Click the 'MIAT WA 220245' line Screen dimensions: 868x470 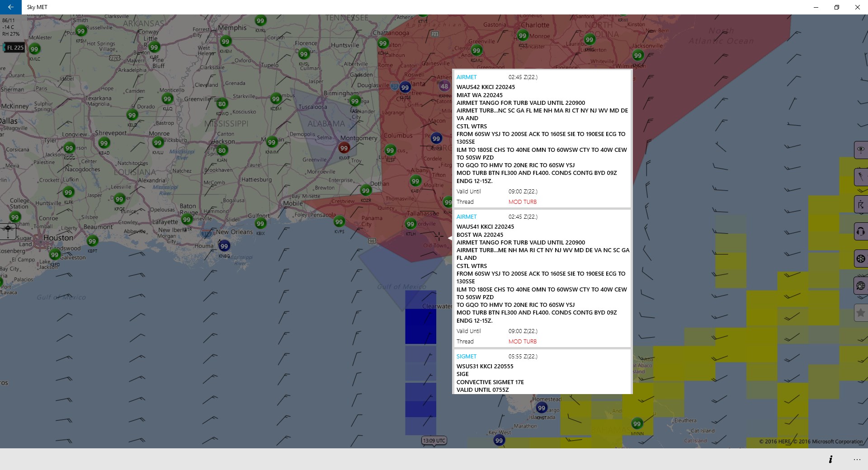pyautogui.click(x=479, y=95)
